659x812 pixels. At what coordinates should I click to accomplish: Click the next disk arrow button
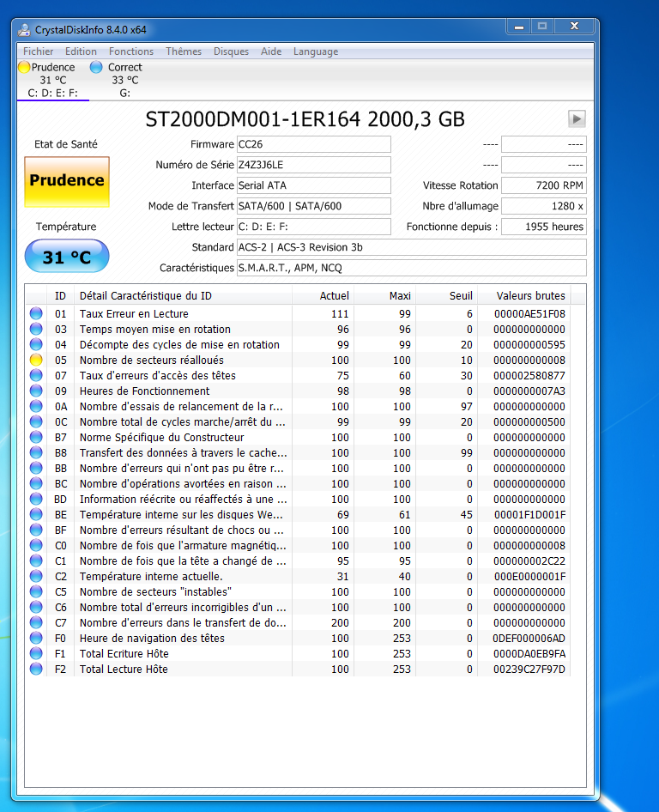577,119
